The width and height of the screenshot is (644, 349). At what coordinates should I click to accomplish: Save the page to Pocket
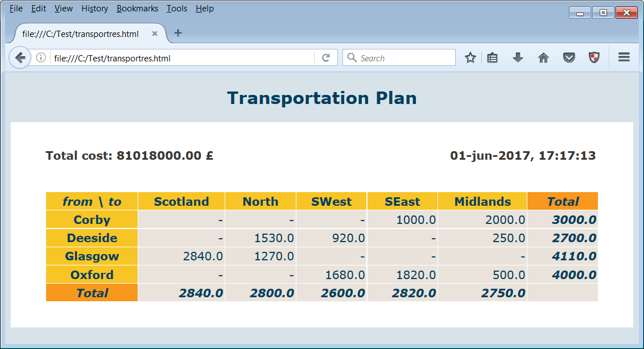click(568, 57)
